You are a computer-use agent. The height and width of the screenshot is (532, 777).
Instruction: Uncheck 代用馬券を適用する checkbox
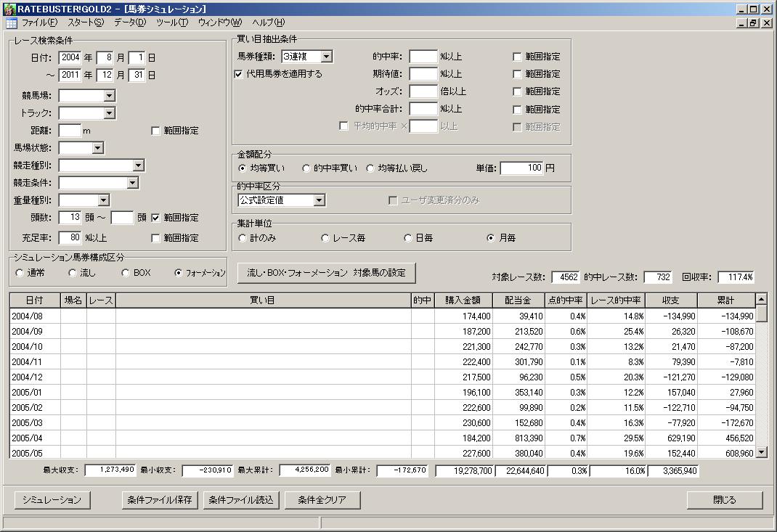[238, 74]
